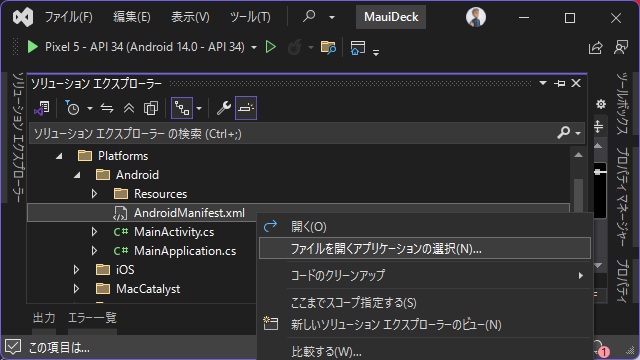The width and height of the screenshot is (640, 360).
Task: Click the Live Share icon
Action: point(596,47)
